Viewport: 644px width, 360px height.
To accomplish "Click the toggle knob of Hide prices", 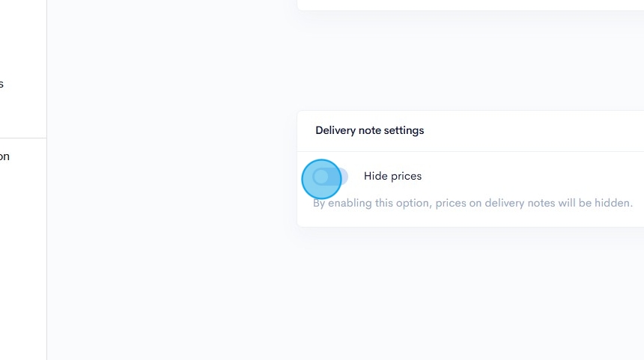I will [x=321, y=177].
